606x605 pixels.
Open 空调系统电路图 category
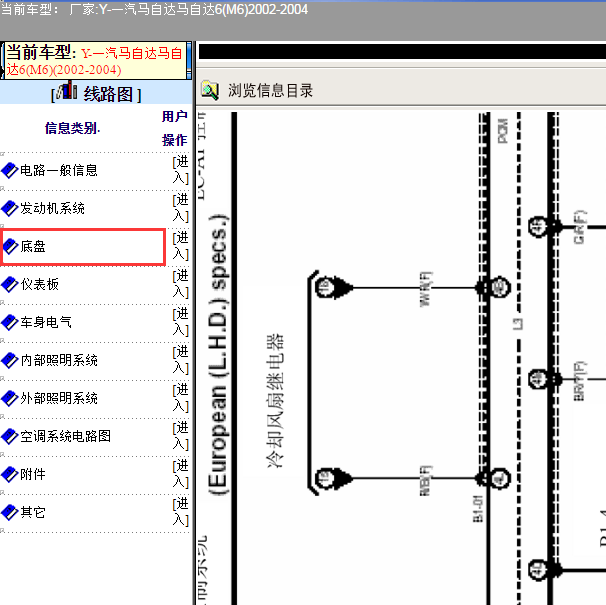(65, 436)
